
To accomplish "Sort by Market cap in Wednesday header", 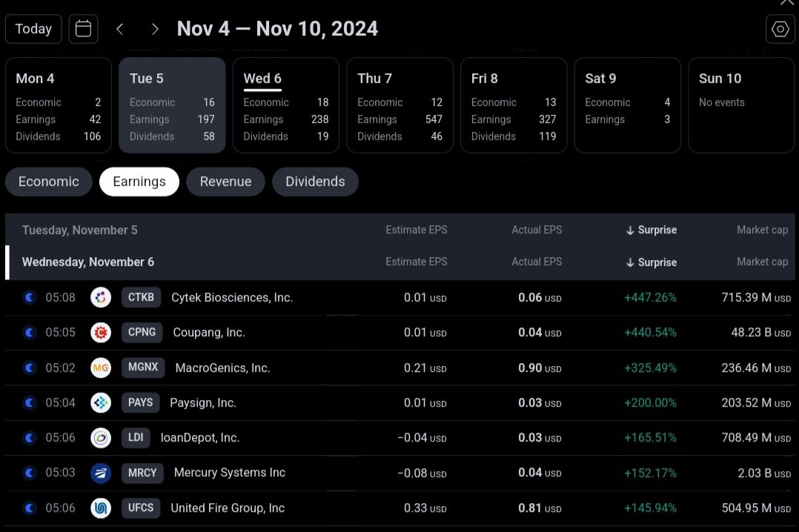I will (x=762, y=262).
